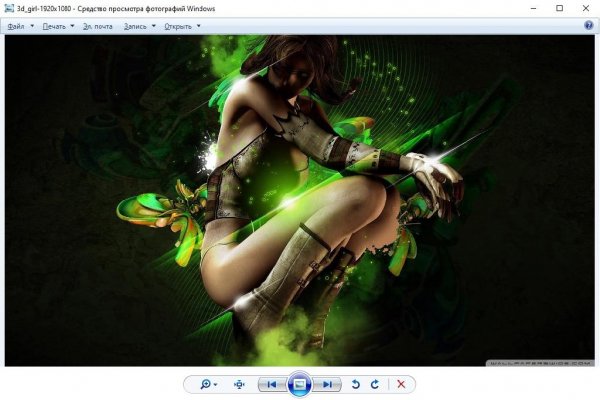Open the Файл menu
The height and width of the screenshot is (400, 600).
pyautogui.click(x=16, y=26)
